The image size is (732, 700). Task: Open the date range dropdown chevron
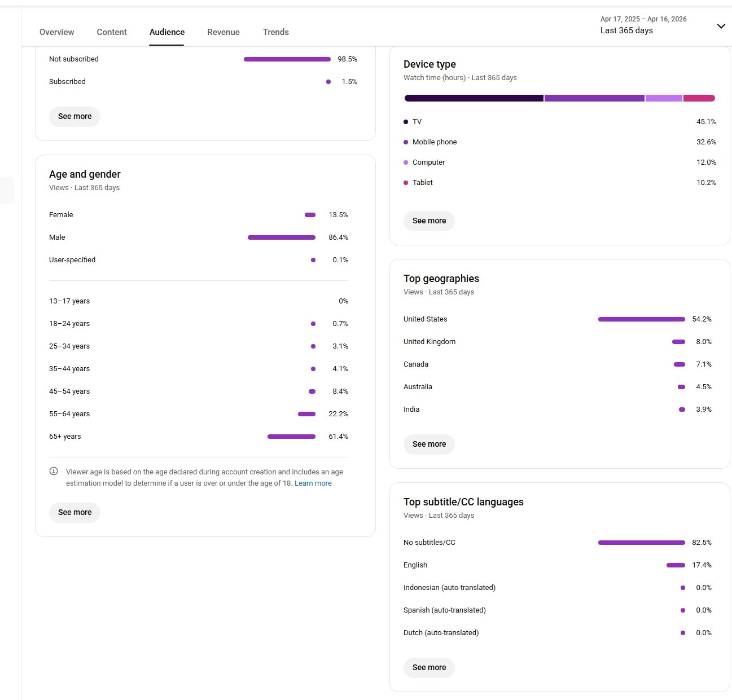(x=721, y=26)
